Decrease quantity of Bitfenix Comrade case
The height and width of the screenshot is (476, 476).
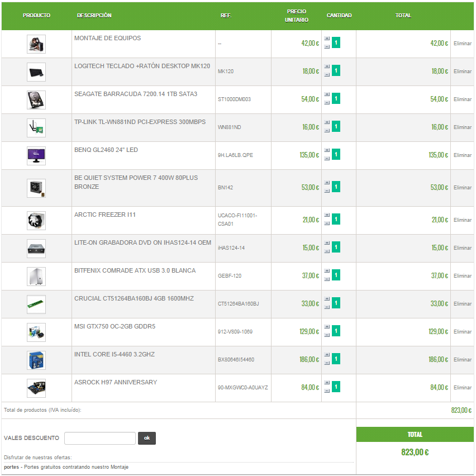[x=327, y=279]
